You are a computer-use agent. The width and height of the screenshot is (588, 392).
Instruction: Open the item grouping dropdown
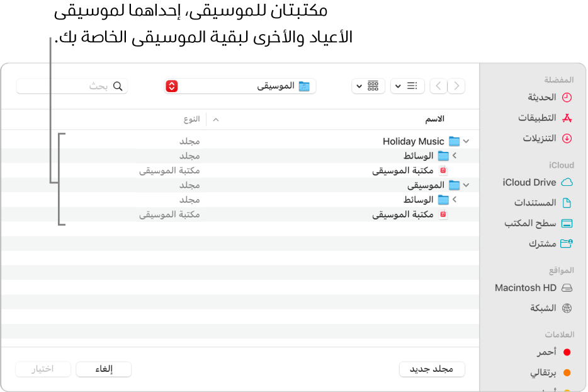[368, 86]
